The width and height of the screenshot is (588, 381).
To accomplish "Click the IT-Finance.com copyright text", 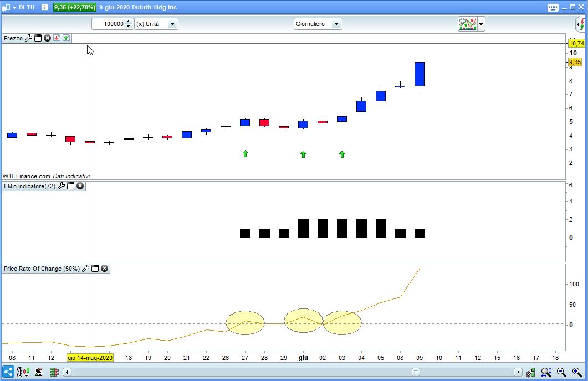I will click(x=27, y=176).
